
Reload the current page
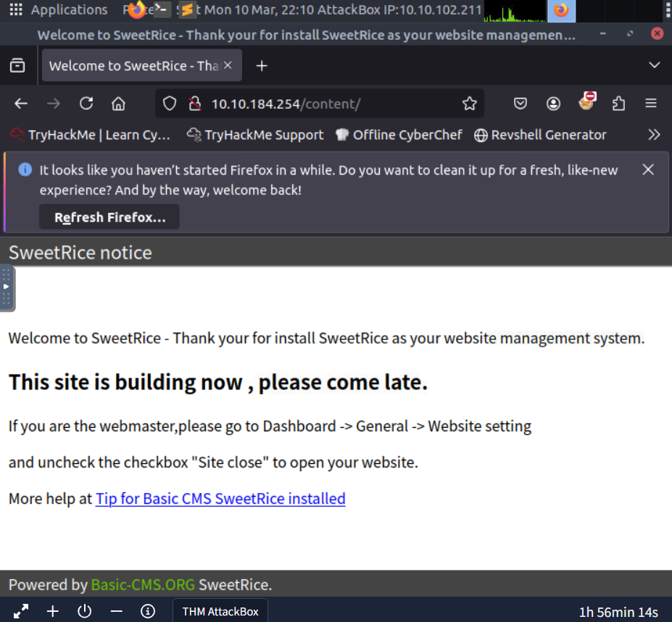[x=86, y=104]
